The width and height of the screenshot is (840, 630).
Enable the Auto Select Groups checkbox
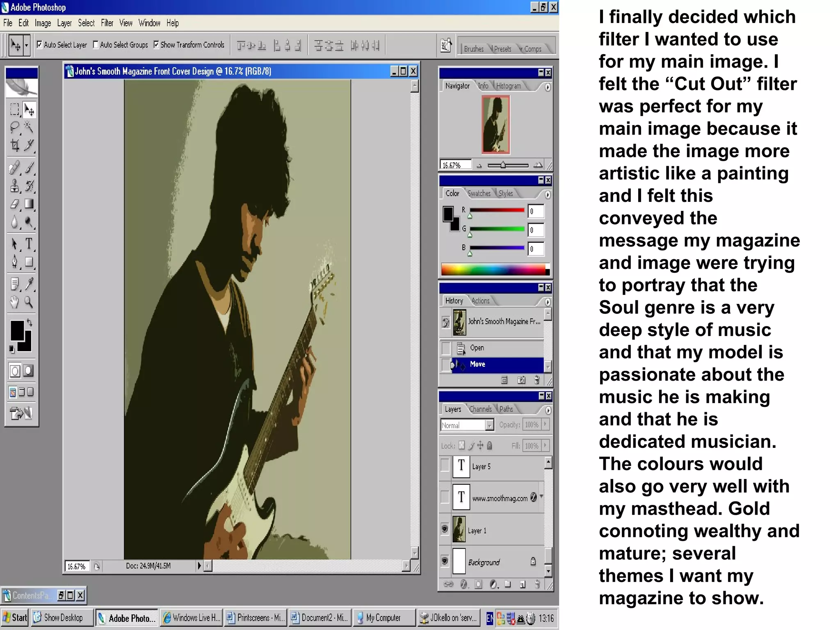tap(96, 45)
